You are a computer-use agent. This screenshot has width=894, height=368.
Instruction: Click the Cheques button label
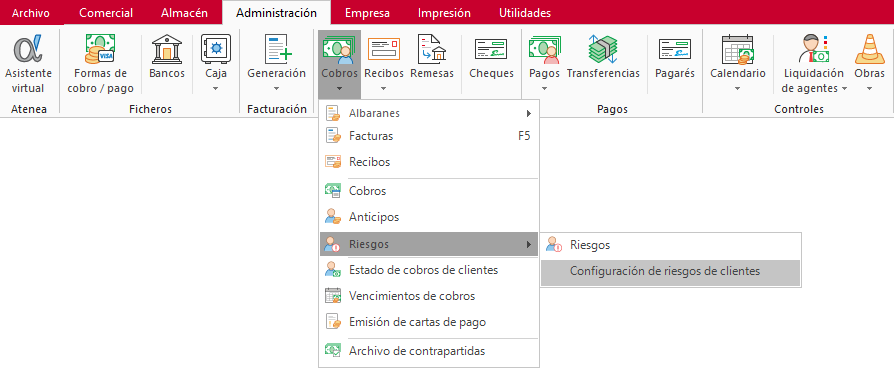491,74
